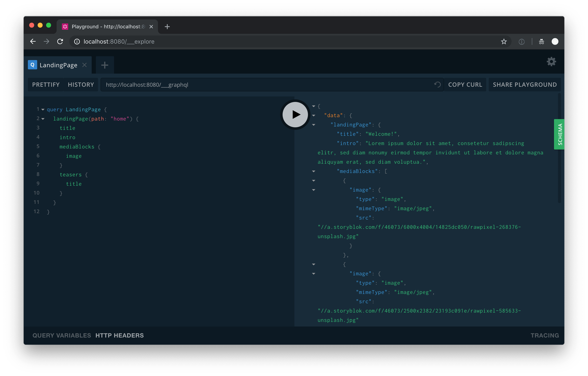Bookmark this page with star icon
The height and width of the screenshot is (376, 588).
pyautogui.click(x=504, y=42)
